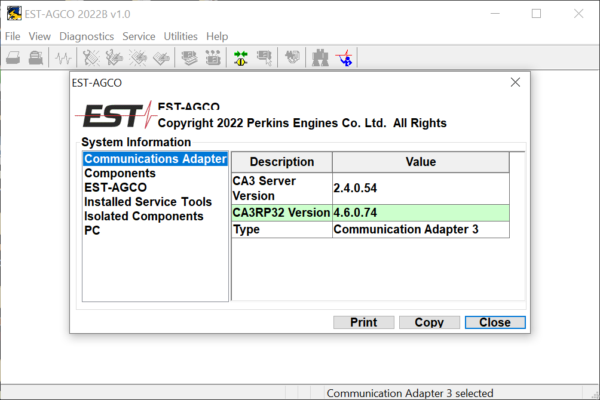The height and width of the screenshot is (400, 600).
Task: Minimize the EST-AGCO main window
Action: coord(495,14)
